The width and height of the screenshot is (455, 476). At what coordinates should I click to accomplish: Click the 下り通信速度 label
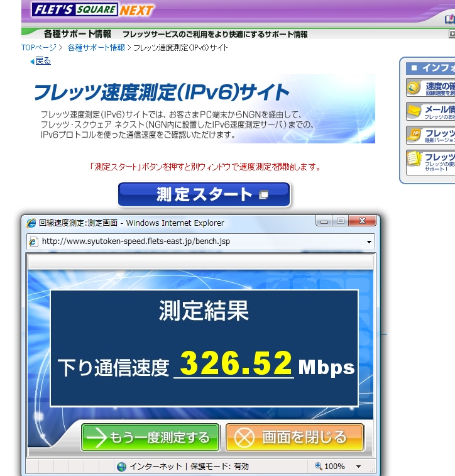coord(113,368)
